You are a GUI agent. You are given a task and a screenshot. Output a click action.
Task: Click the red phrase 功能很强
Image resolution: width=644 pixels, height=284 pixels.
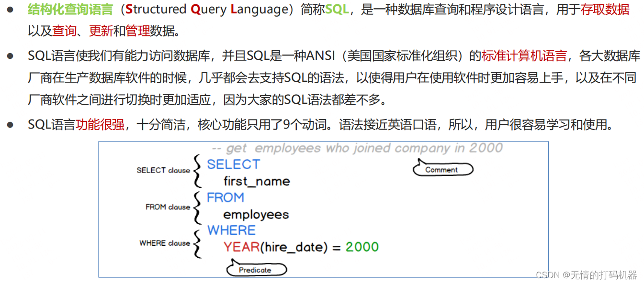(101, 125)
